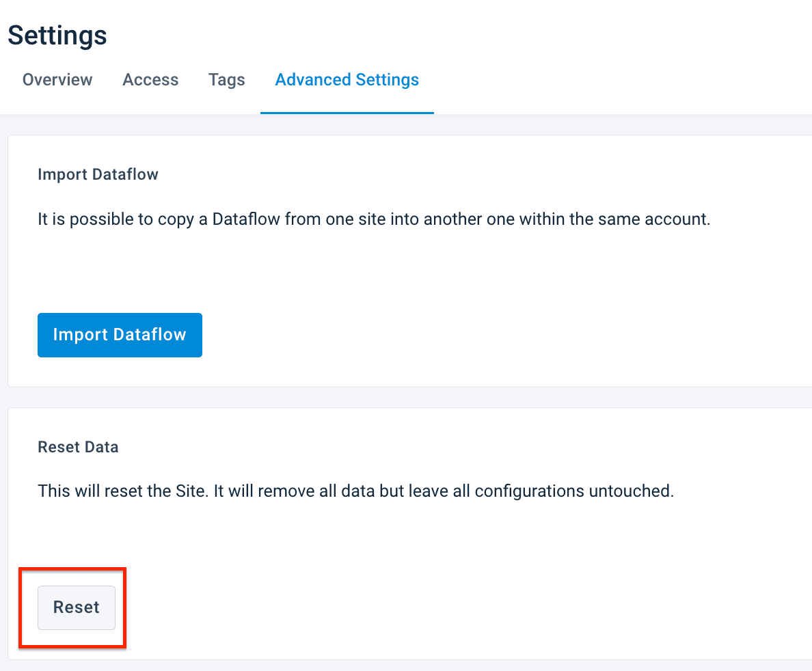Open the Overview tab
The image size is (812, 671).
point(57,80)
